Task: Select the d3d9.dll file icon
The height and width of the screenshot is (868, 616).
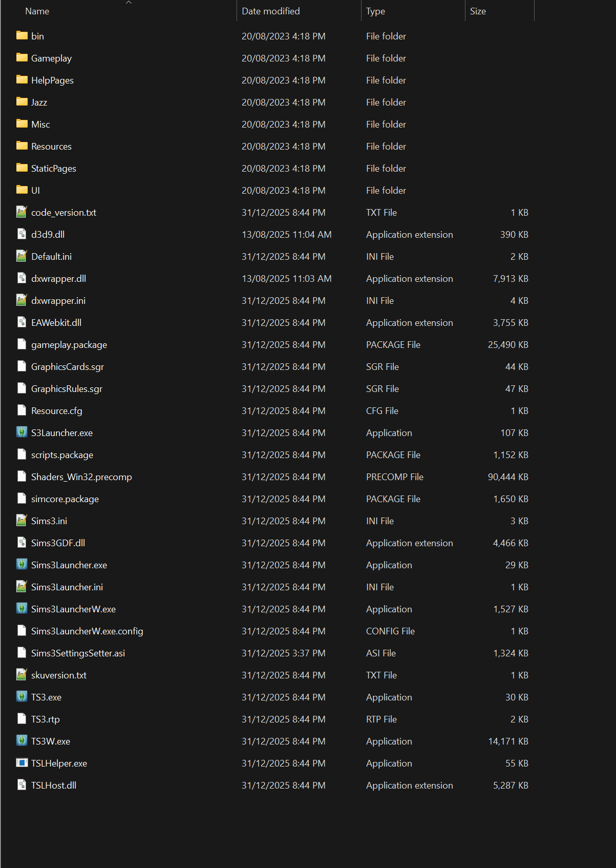Action: point(22,234)
